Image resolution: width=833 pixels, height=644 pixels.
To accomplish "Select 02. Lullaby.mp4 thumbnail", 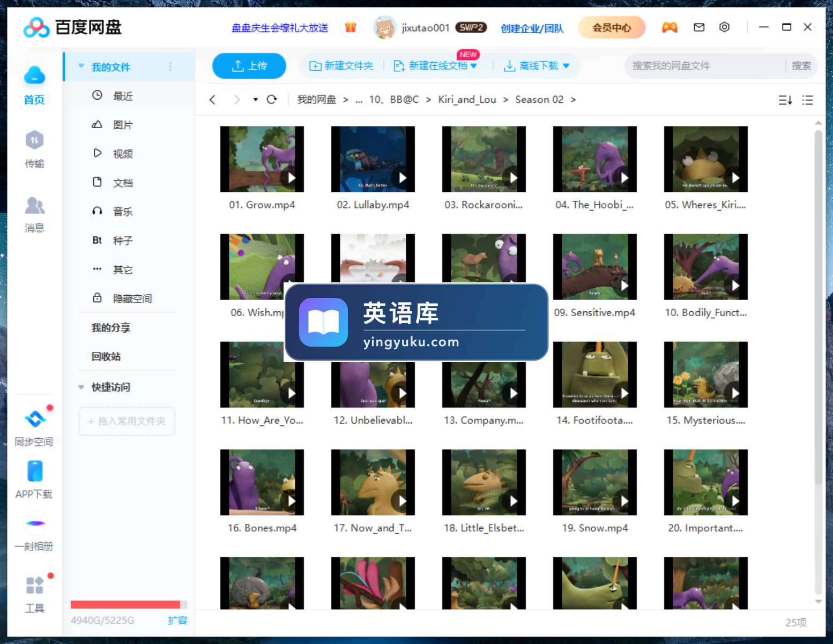I will tap(373, 159).
